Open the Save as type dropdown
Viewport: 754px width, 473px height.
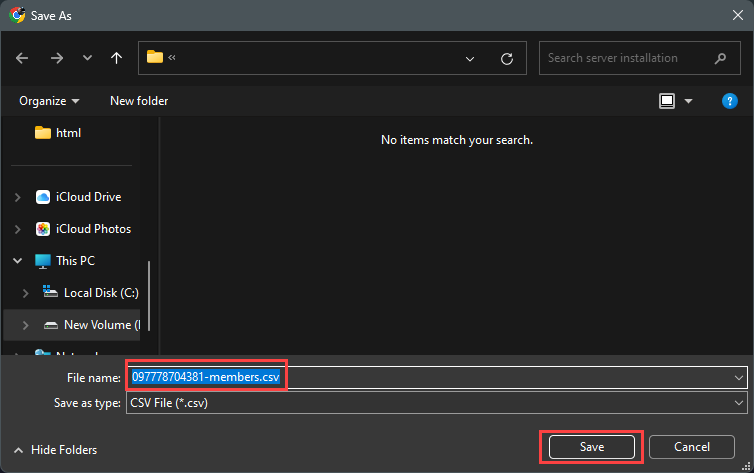click(x=738, y=403)
